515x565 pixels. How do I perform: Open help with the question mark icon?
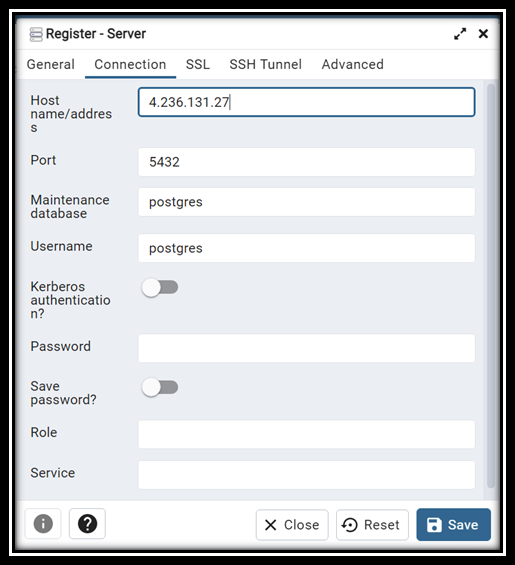(x=87, y=524)
